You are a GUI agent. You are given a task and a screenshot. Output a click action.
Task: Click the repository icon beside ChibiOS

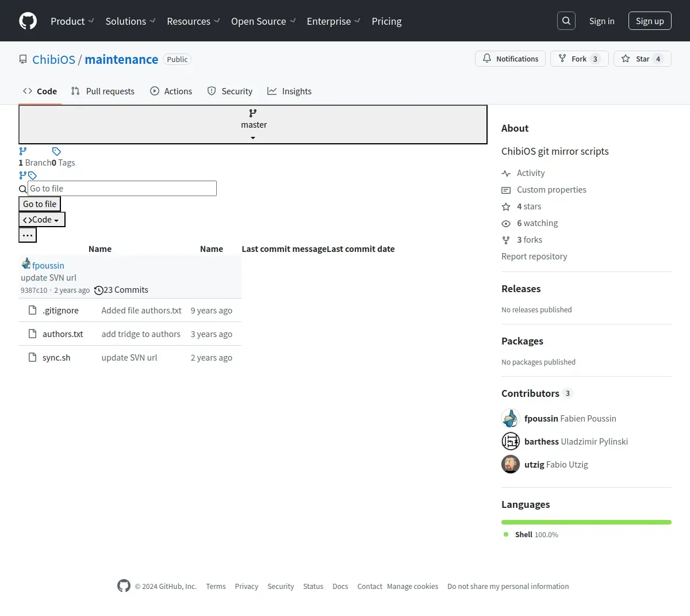point(23,60)
